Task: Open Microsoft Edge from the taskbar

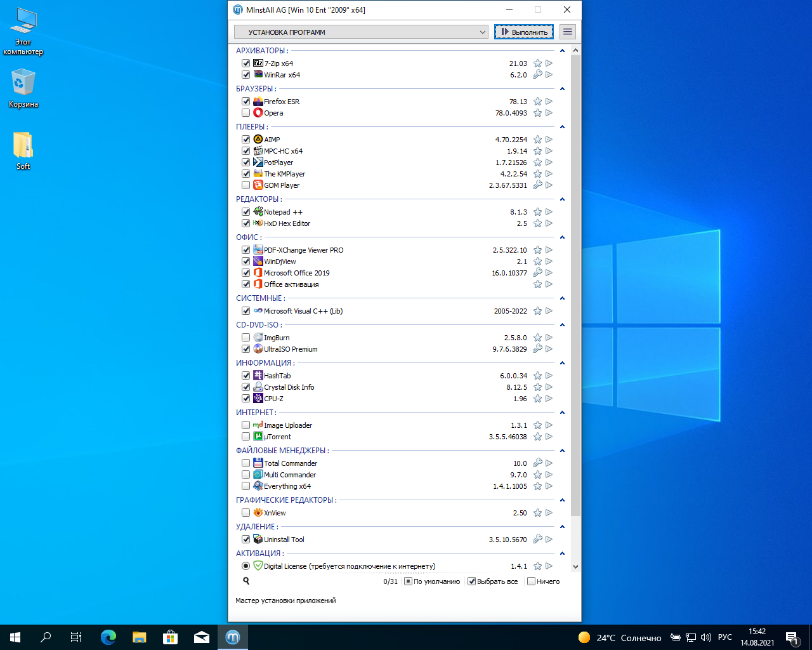Action: (108, 637)
